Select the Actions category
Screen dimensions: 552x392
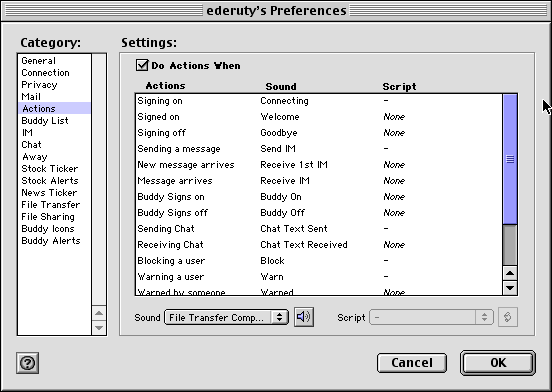(54, 108)
